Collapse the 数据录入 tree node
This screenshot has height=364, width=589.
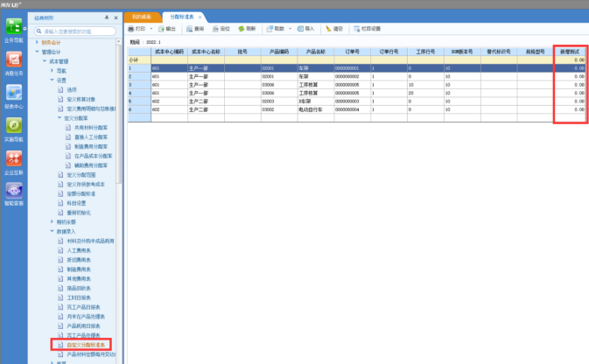[x=52, y=231]
